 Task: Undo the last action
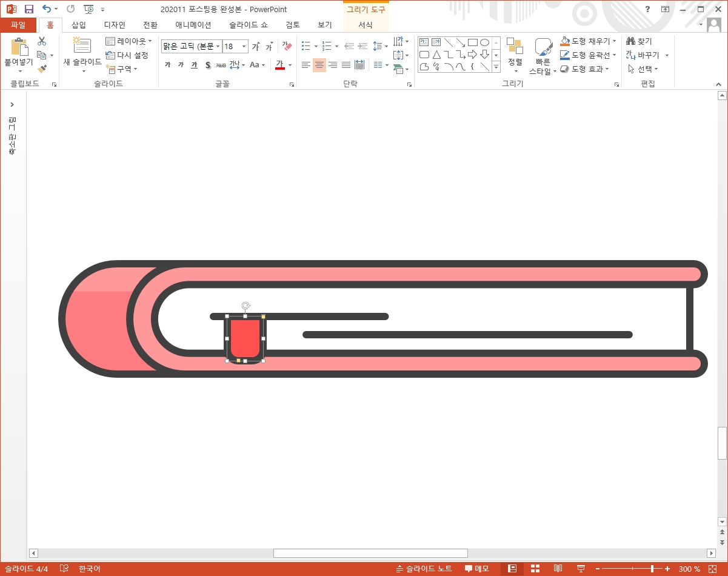[x=47, y=9]
